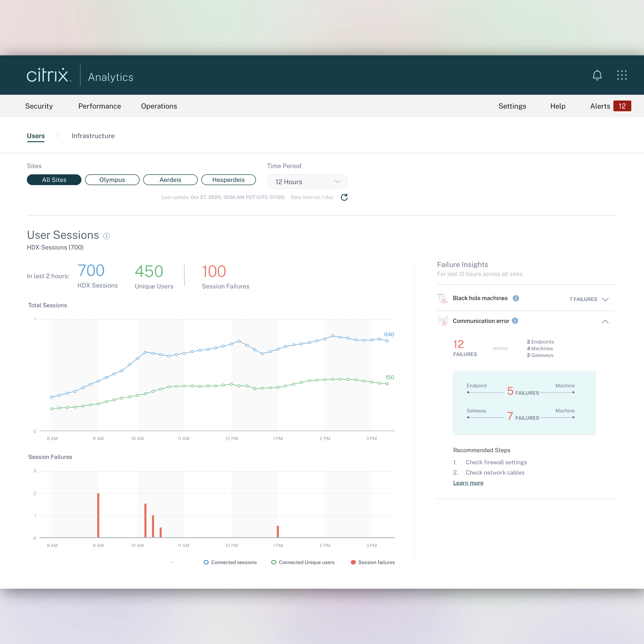Open the 12 Hours time period dropdown
Image resolution: width=644 pixels, height=644 pixels.
tap(307, 182)
